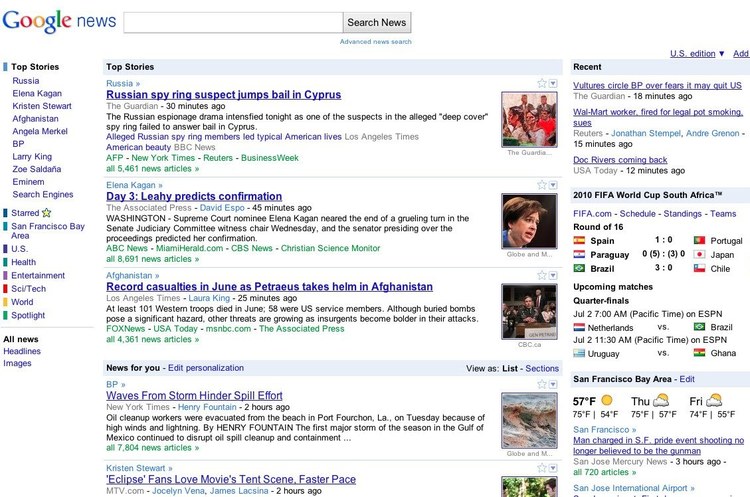The height and width of the screenshot is (497, 750).
Task: Click the Netherlands flag icon
Action: [x=579, y=327]
